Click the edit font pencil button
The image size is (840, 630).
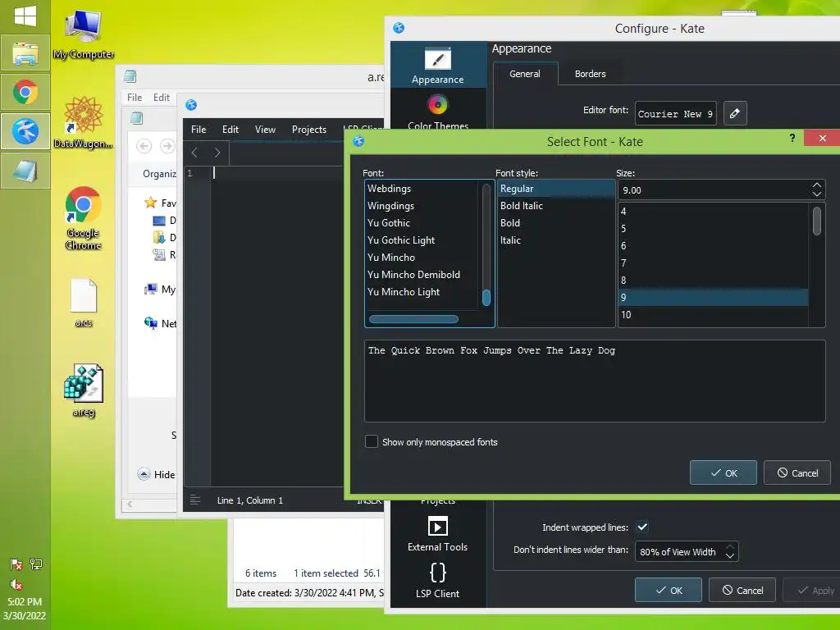[735, 113]
